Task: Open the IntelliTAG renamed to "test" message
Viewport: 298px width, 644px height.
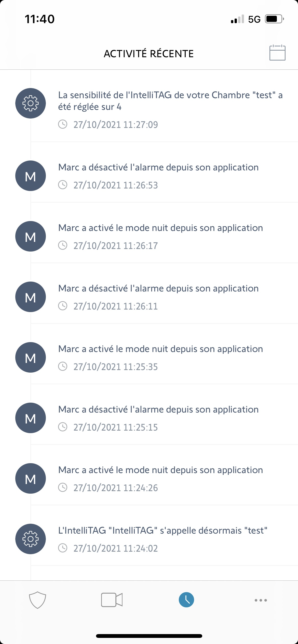Action: 162,531
